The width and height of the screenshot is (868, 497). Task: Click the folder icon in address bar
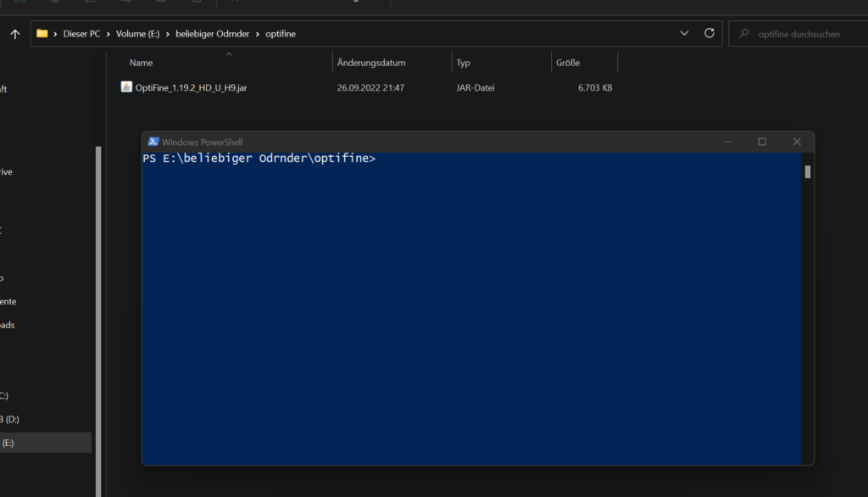point(42,34)
